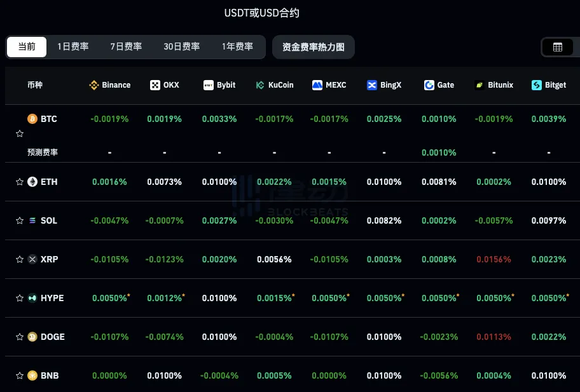Star the SOL row
The height and width of the screenshot is (392, 580).
20,220
